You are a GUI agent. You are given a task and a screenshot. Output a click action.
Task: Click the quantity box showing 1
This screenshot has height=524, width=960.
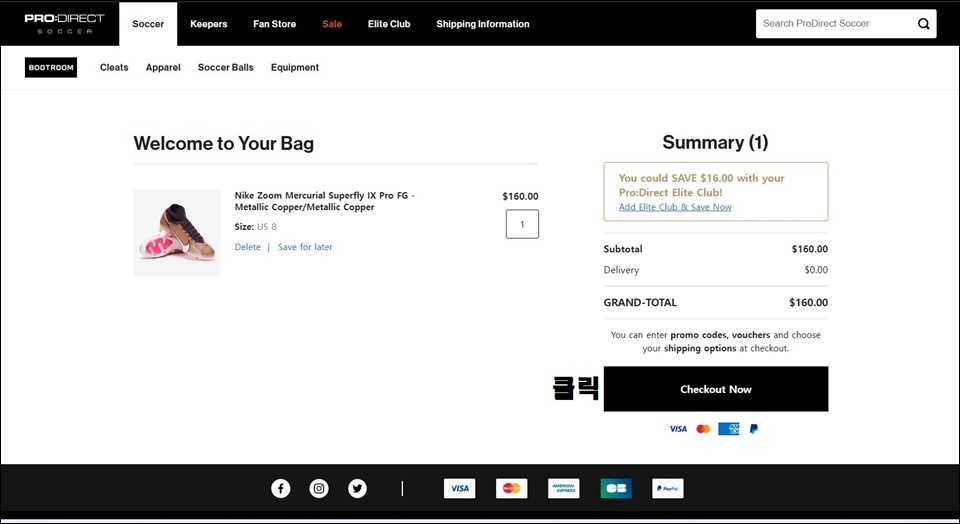(522, 224)
